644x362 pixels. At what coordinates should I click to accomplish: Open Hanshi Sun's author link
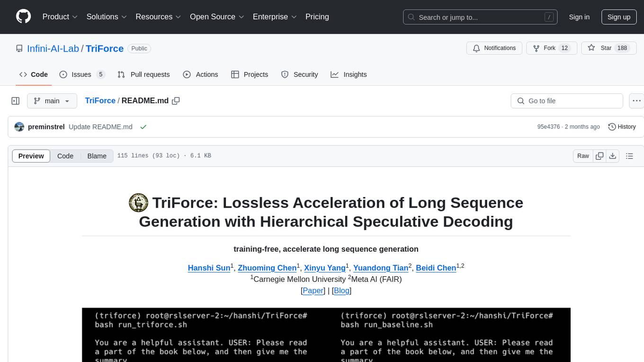coord(209,268)
